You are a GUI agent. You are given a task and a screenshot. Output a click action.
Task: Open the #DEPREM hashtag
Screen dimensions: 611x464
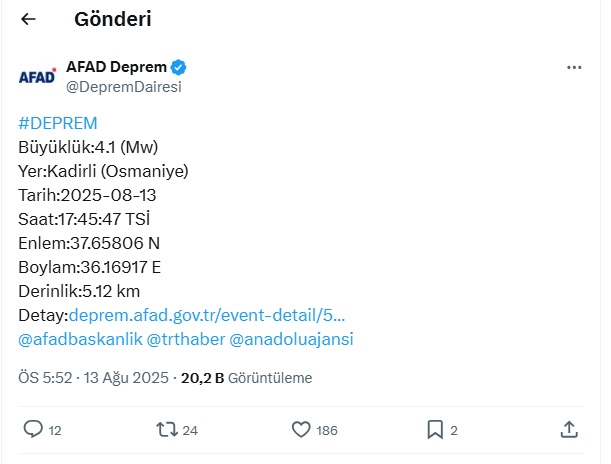point(58,123)
